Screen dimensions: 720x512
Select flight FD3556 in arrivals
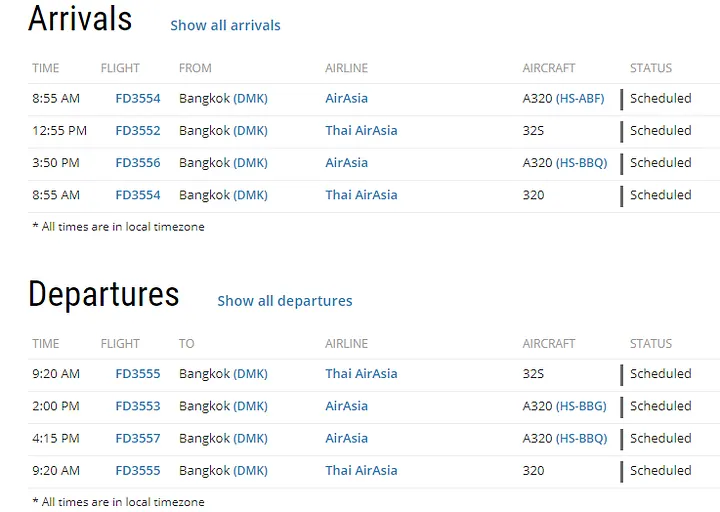pos(138,163)
